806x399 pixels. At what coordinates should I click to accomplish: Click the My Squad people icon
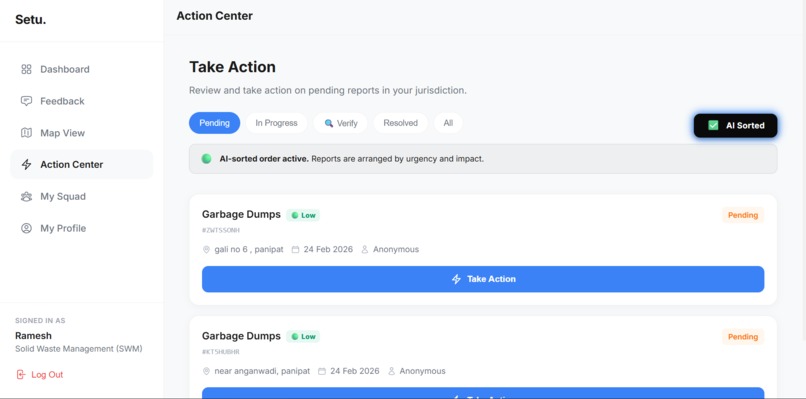(26, 196)
